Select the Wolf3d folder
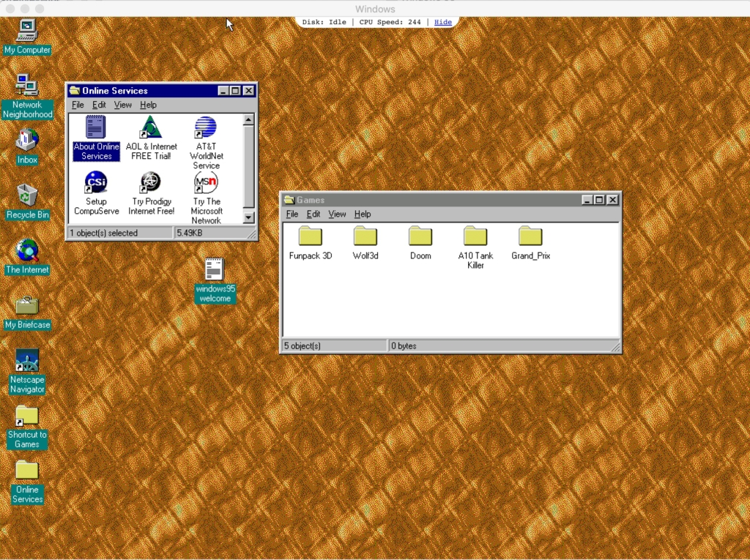 [x=365, y=238]
